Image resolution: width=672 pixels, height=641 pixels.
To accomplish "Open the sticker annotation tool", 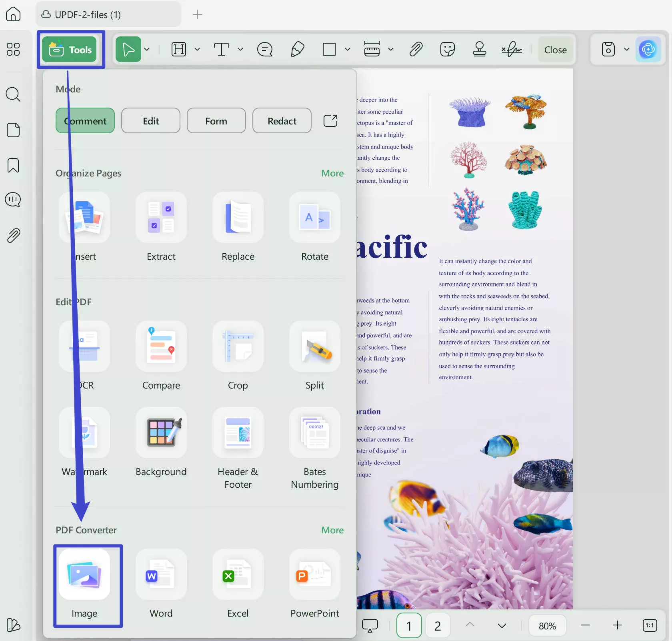I will coord(447,49).
